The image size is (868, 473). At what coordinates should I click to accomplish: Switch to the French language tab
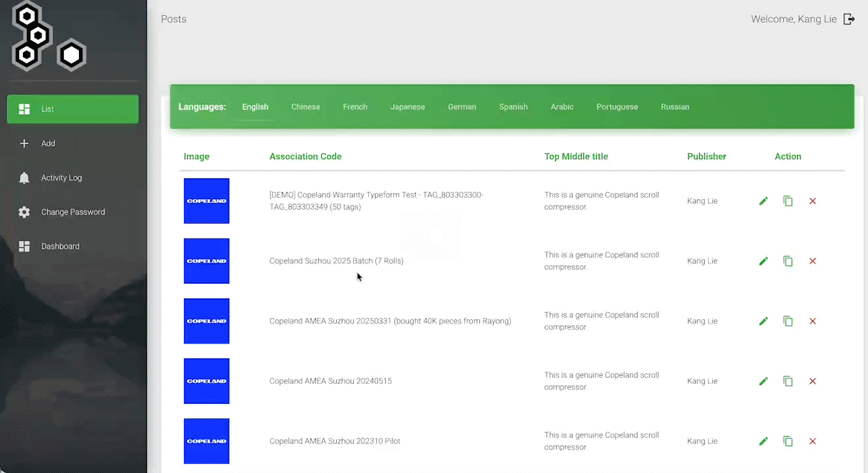355,106
